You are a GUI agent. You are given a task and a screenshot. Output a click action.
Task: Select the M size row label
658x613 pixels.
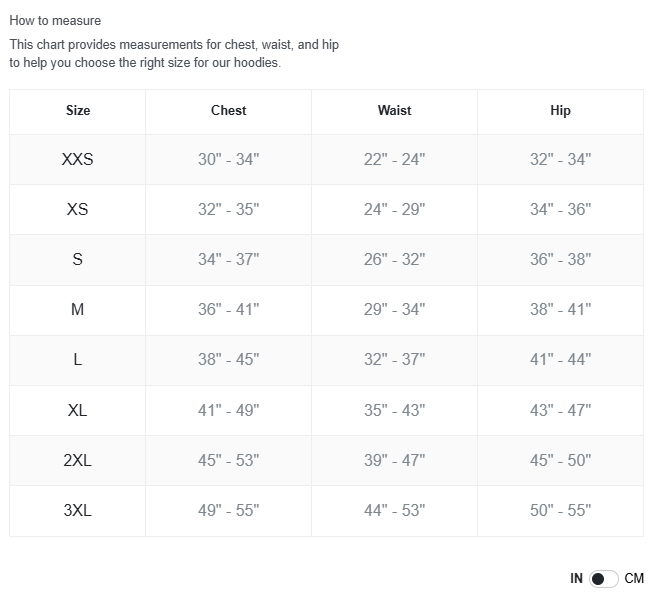(78, 310)
